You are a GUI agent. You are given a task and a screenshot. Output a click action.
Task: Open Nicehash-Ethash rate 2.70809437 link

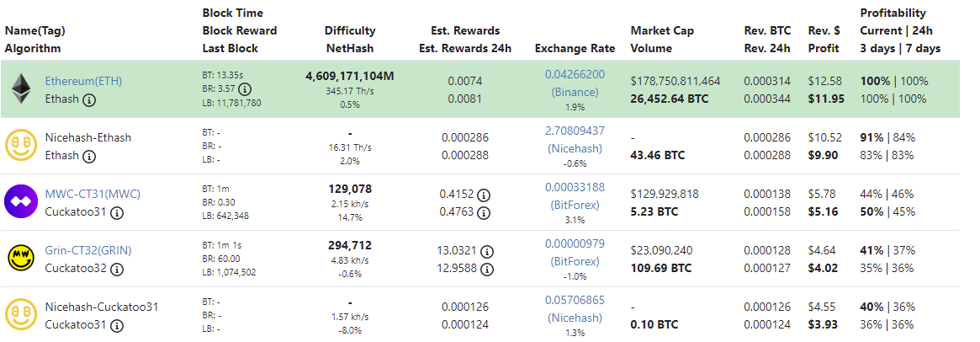point(575,131)
